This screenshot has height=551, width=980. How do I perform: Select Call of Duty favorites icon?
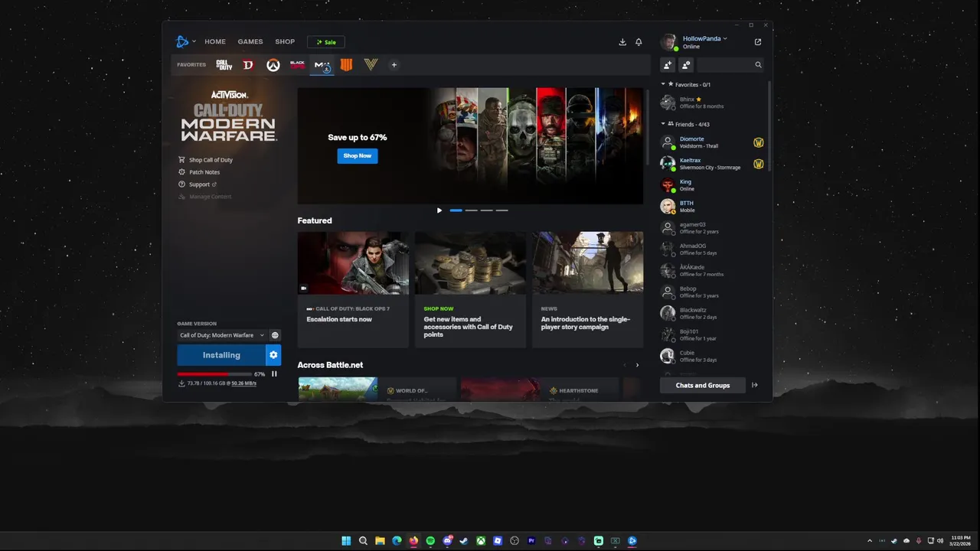(224, 65)
